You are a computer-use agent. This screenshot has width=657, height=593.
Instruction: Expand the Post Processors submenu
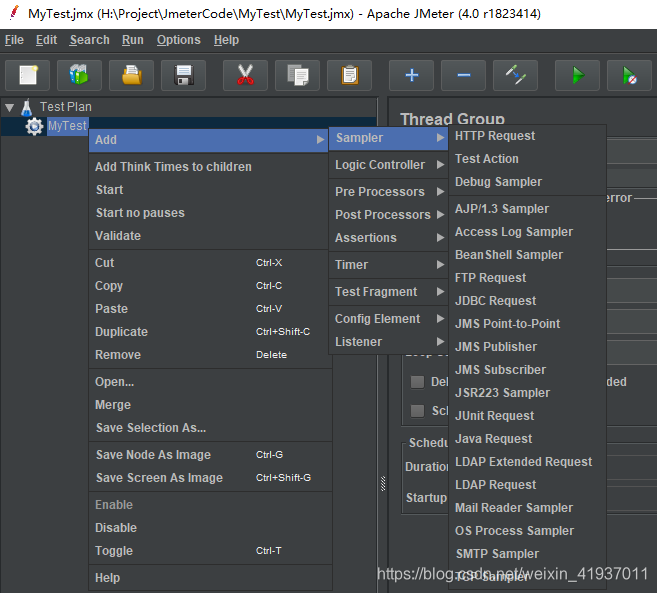pyautogui.click(x=388, y=215)
